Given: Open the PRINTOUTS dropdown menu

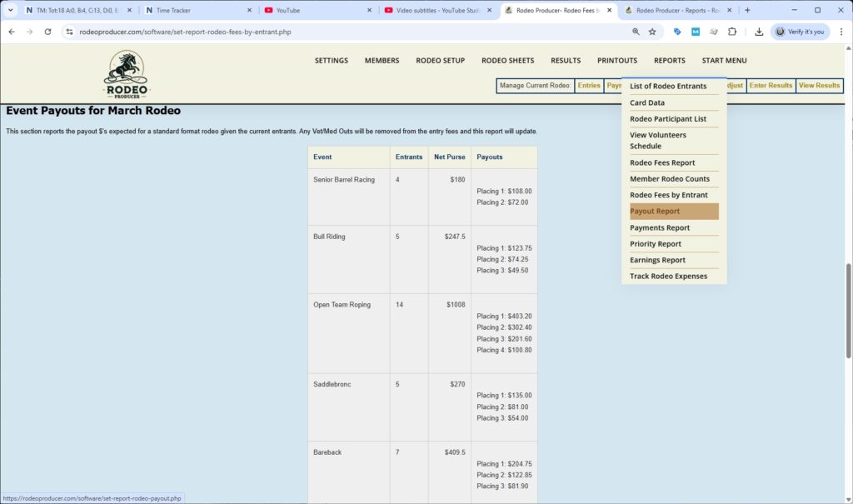Looking at the screenshot, I should 616,60.
